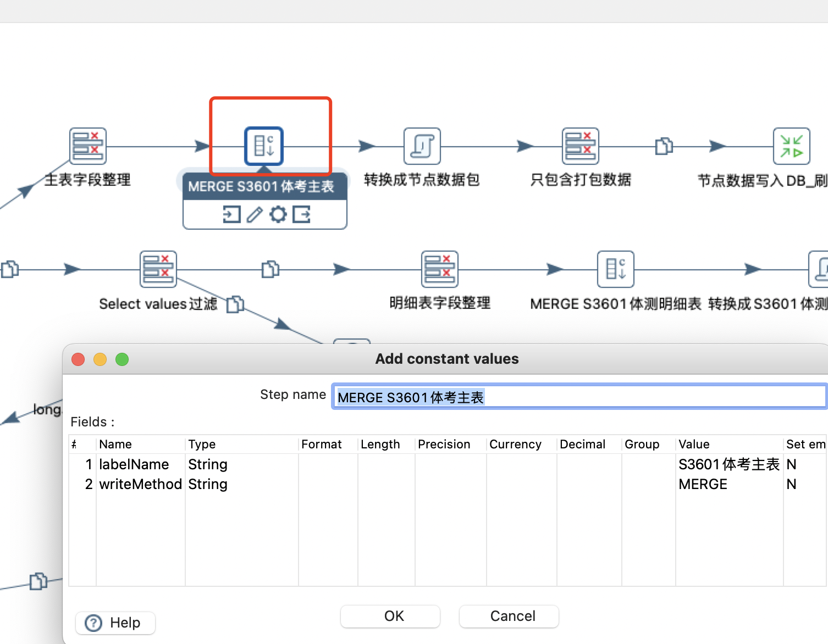Select row number 2 in Fields table
The height and width of the screenshot is (644, 828).
pyautogui.click(x=83, y=484)
